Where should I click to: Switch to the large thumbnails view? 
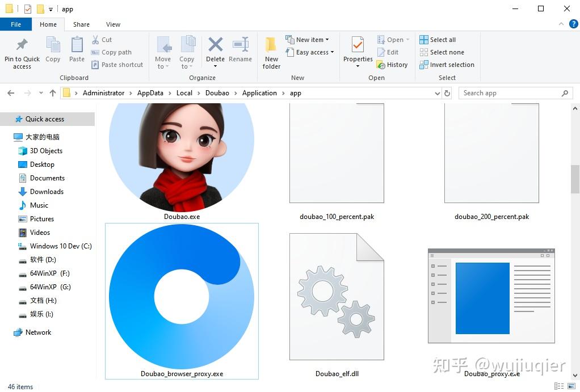(571, 386)
